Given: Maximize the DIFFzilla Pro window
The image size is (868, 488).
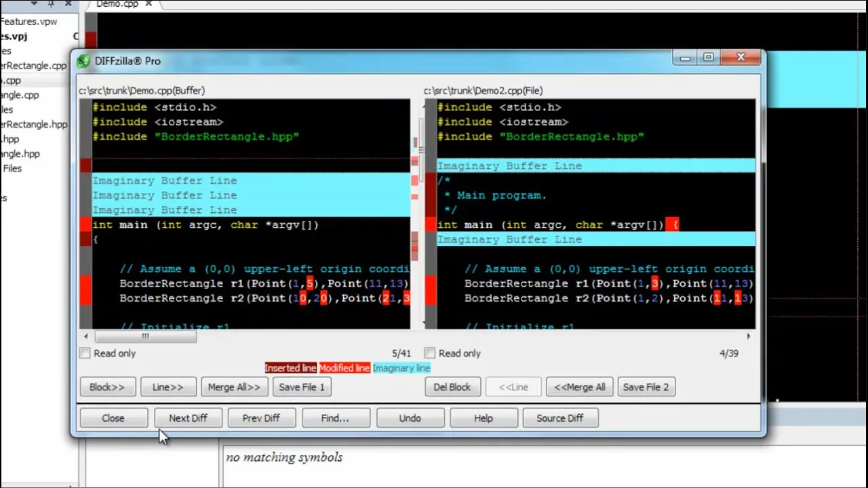Looking at the screenshot, I should pyautogui.click(x=709, y=58).
